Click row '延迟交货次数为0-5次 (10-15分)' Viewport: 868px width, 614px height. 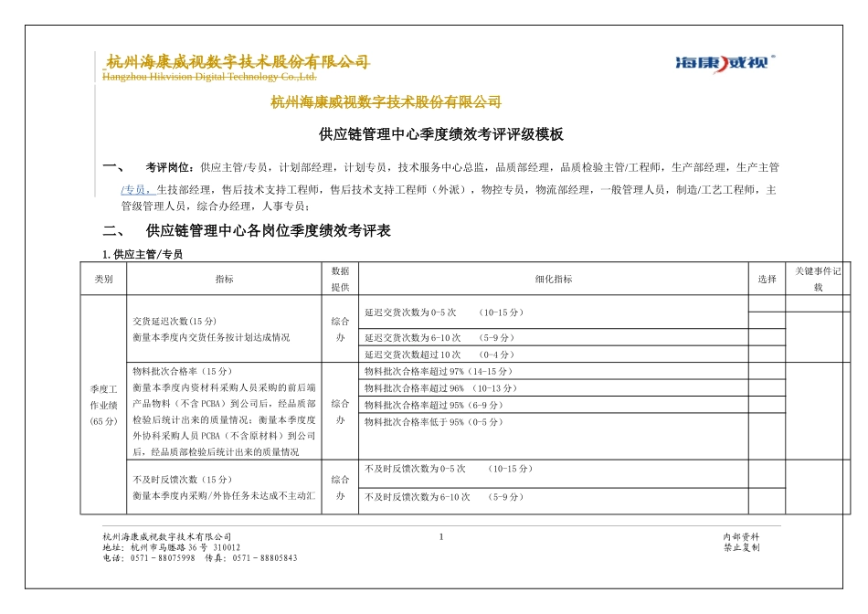click(554, 312)
